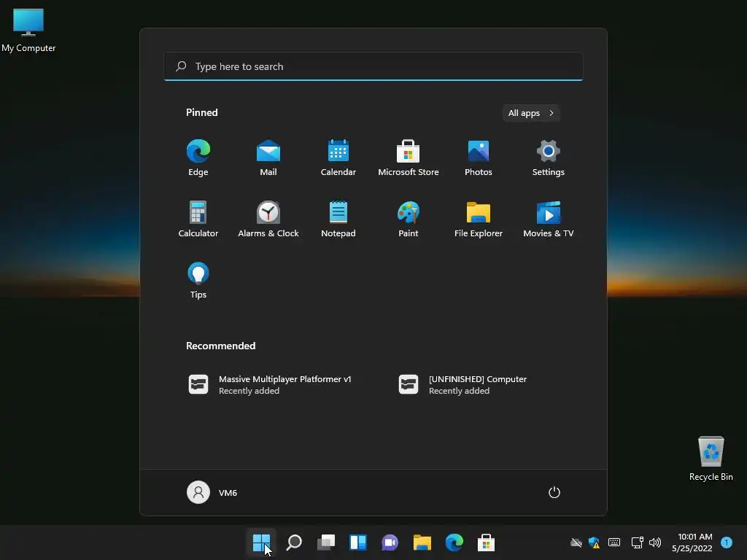Open the Mail pinned app

point(268,157)
